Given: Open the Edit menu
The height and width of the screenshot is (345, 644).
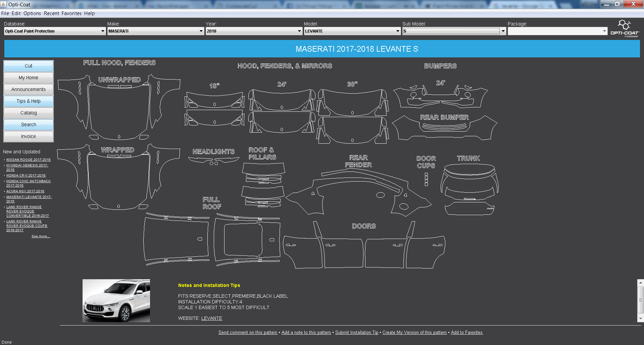Looking at the screenshot, I should [16, 13].
